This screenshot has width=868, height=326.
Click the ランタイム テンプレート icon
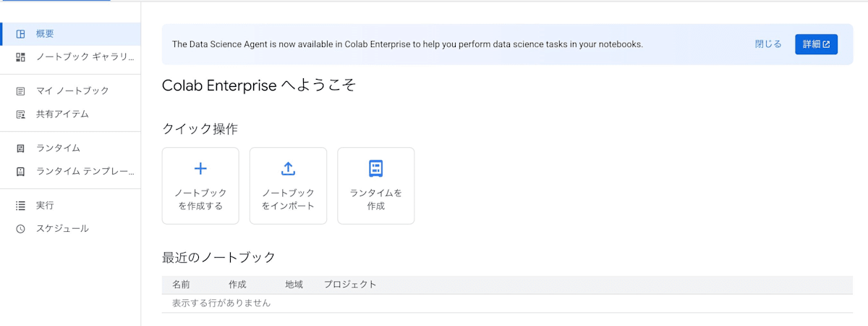[x=21, y=172]
